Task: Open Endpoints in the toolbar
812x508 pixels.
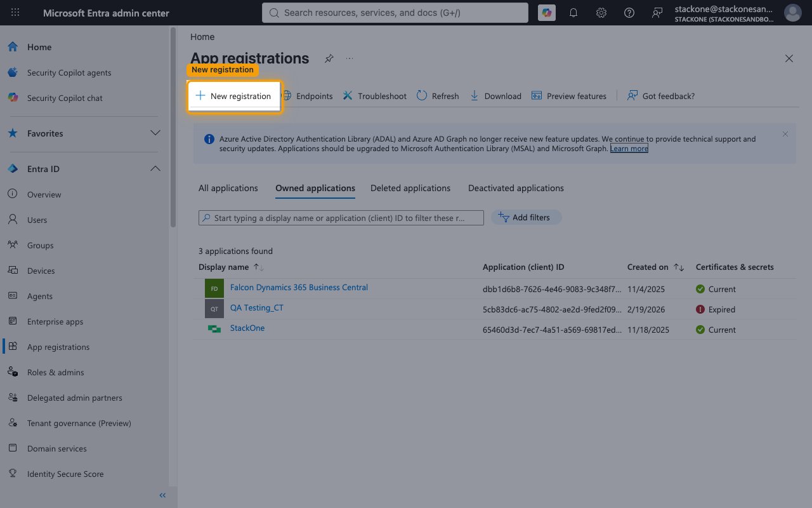Action: tap(307, 96)
